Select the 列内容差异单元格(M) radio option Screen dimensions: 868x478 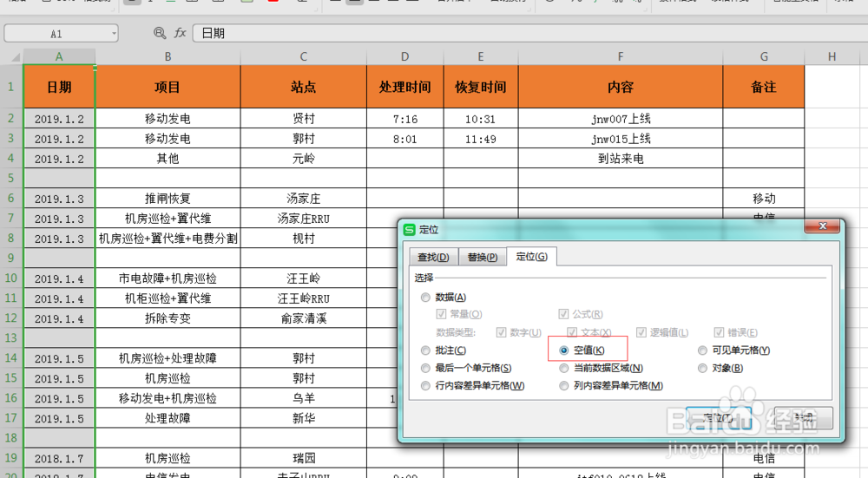(563, 385)
